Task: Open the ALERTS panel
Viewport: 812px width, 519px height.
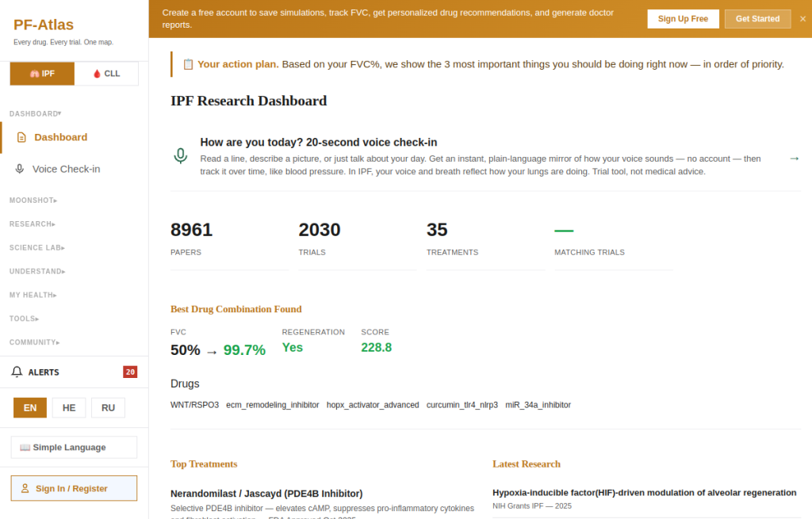Action: pos(74,372)
